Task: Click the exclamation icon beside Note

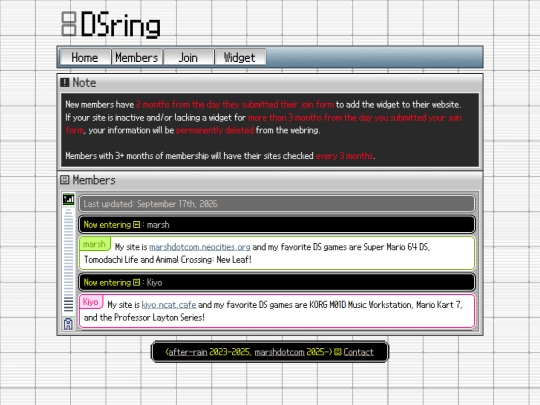Action: pyautogui.click(x=65, y=83)
